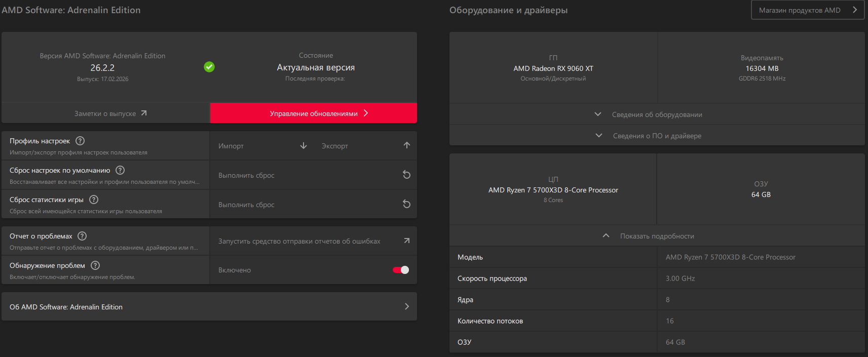
Task: Click Модель row value in details table
Action: tap(731, 257)
